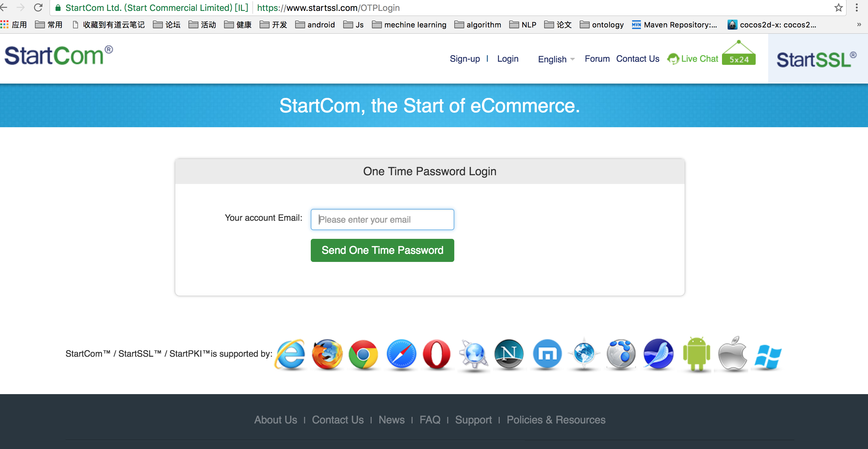Click the Firefox browser icon
868x449 pixels.
(327, 354)
